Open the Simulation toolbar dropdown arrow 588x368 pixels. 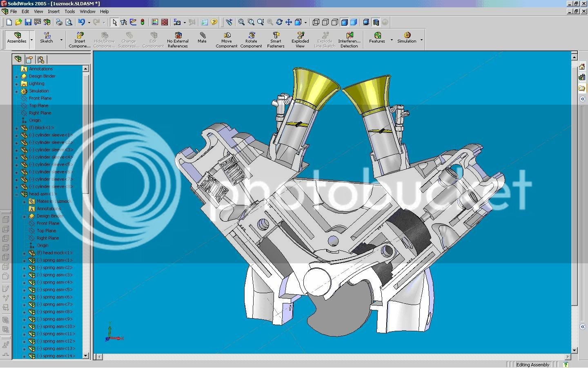421,40
